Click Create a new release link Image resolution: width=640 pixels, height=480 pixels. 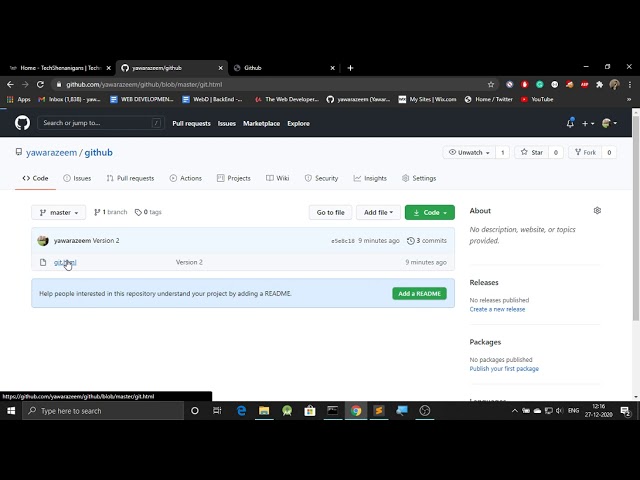coord(497,309)
